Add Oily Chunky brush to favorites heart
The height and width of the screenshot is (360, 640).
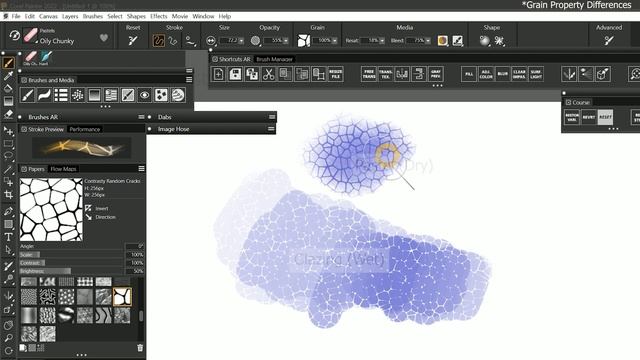pos(104,38)
